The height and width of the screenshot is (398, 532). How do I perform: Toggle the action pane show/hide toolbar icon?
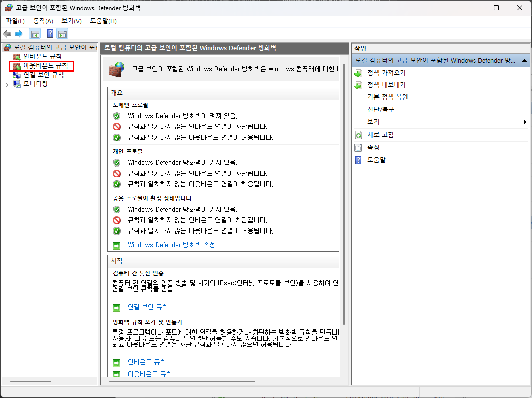pyautogui.click(x=62, y=34)
